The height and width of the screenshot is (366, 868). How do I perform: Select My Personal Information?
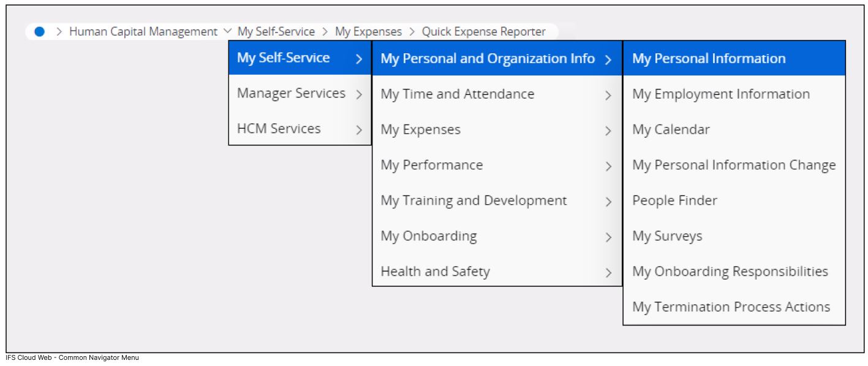[708, 58]
